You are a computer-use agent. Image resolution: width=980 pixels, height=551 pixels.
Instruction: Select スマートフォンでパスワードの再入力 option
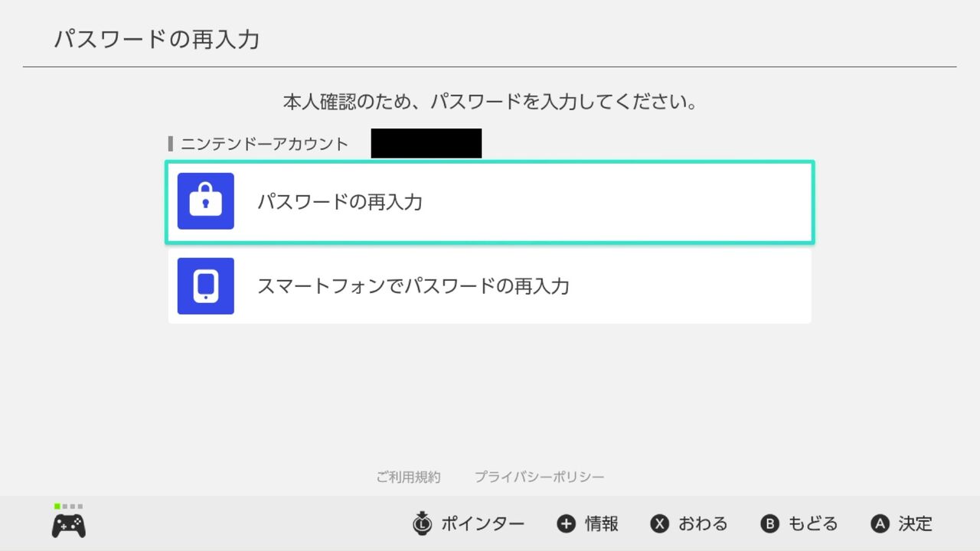[490, 286]
